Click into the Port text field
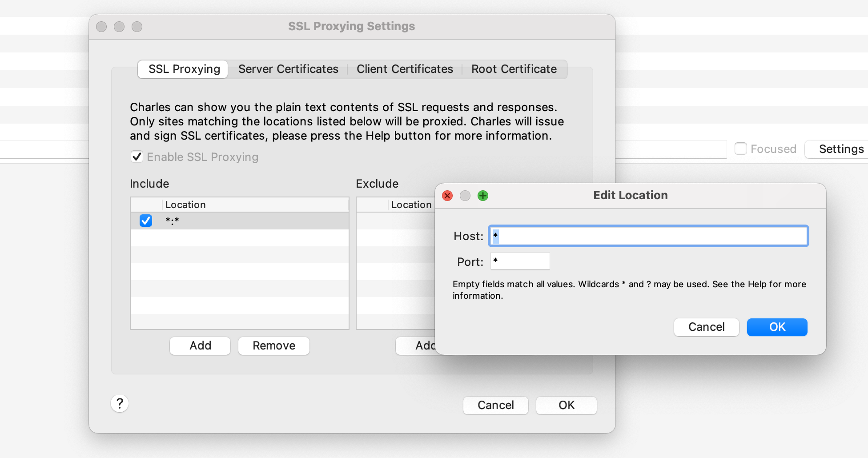868x458 pixels. [x=520, y=261]
